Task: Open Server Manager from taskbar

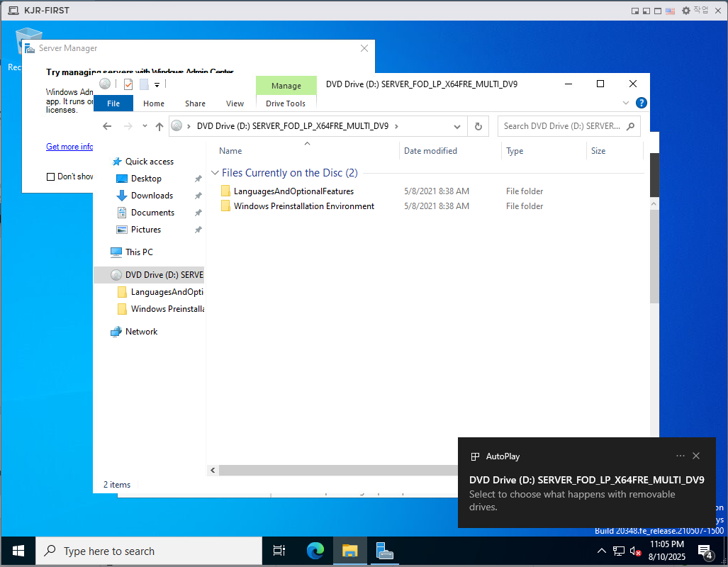Action: point(384,551)
